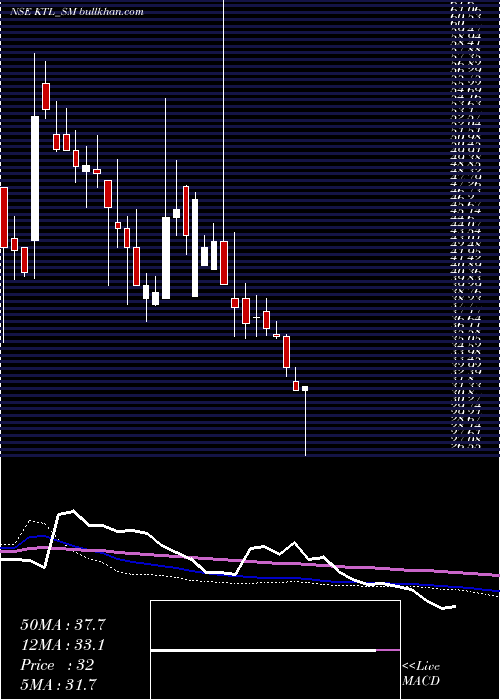Click the red candle with the tallest upper wick

(224, 262)
